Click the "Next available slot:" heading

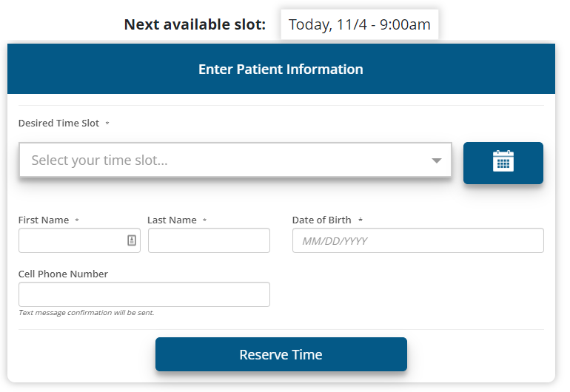coord(195,24)
